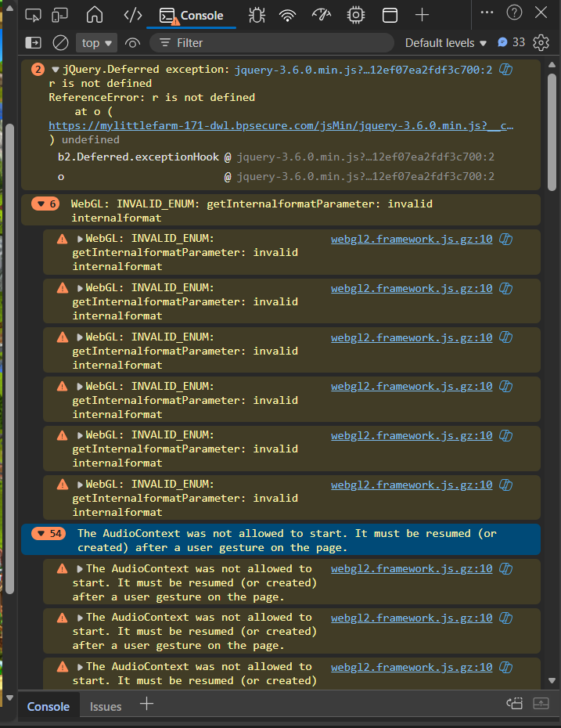Screen dimensions: 561x728
Task: Open Console settings gear
Action: pyautogui.click(x=541, y=43)
